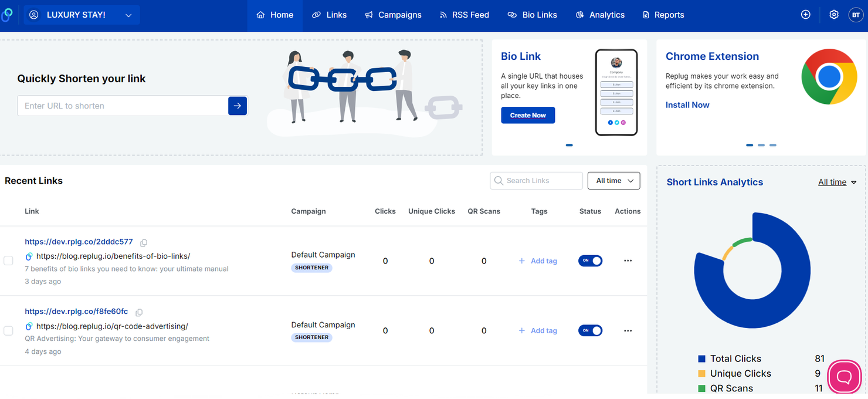Add tag to the benefits-of-bio-links row
This screenshot has height=399, width=868.
[x=538, y=261]
